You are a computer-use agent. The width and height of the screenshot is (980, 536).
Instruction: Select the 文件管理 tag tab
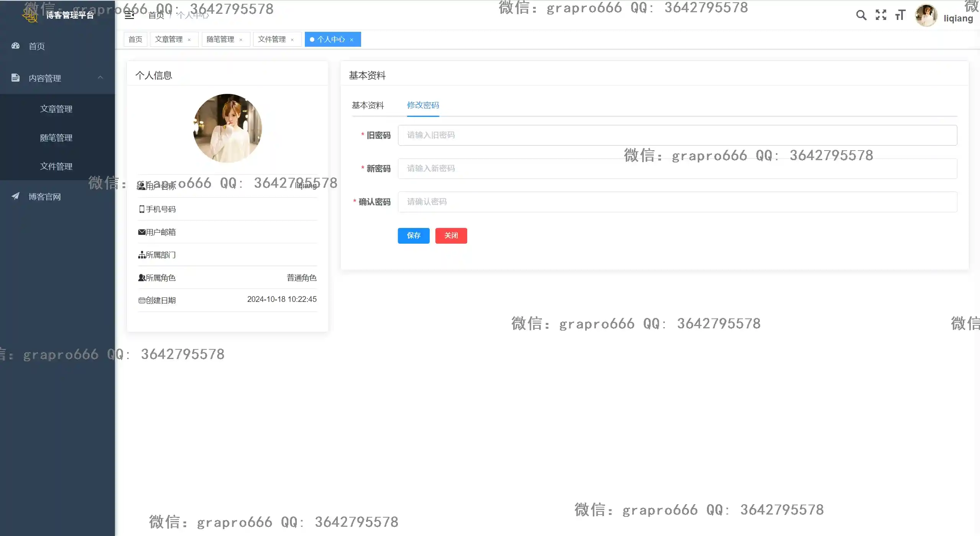point(272,39)
